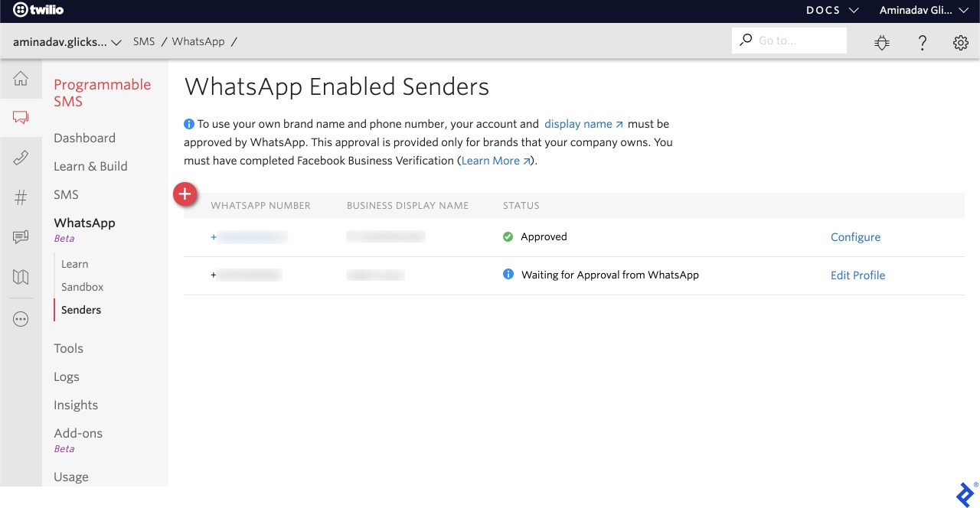Image resolution: width=980 pixels, height=508 pixels.
Task: Expand the DOCS dropdown
Action: [x=831, y=11]
